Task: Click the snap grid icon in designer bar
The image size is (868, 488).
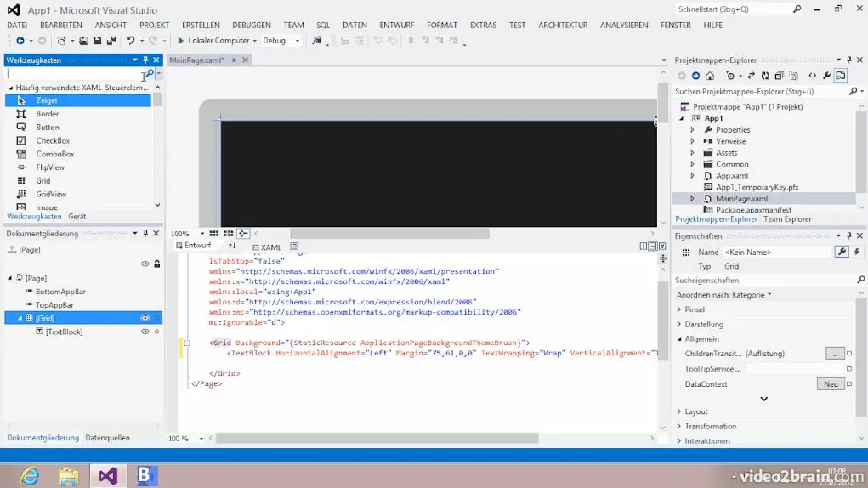Action: tap(213, 234)
